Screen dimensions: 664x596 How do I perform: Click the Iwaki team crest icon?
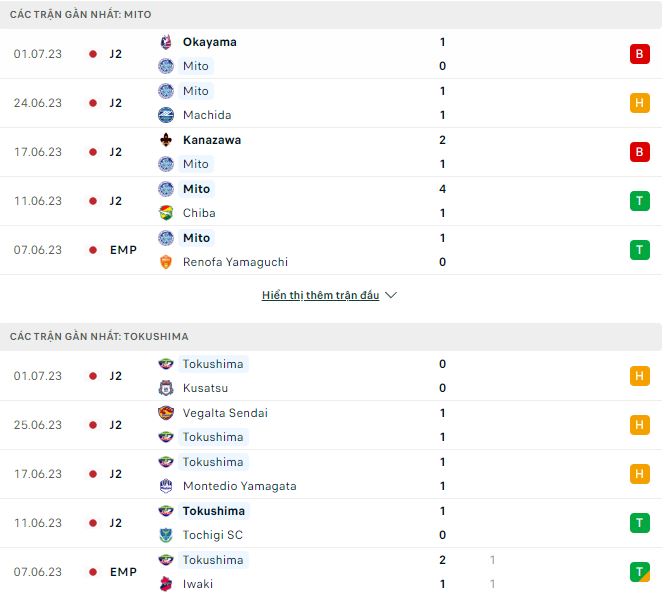166,584
